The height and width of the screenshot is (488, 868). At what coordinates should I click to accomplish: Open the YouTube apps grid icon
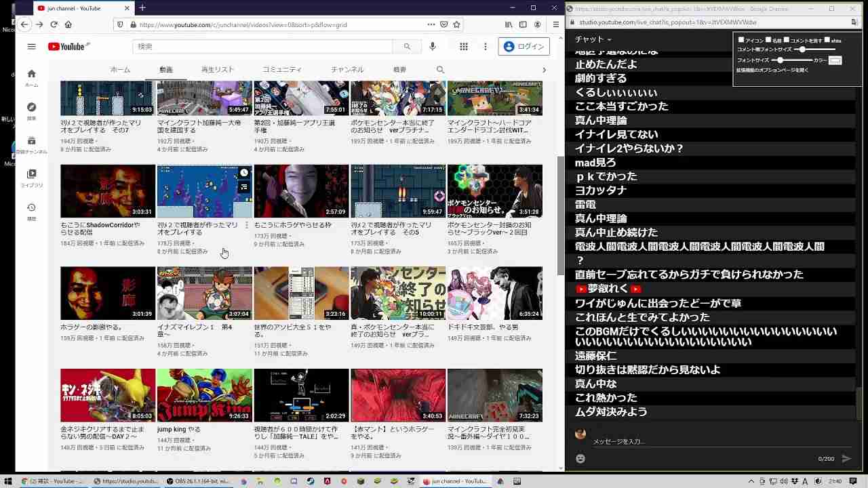point(464,47)
